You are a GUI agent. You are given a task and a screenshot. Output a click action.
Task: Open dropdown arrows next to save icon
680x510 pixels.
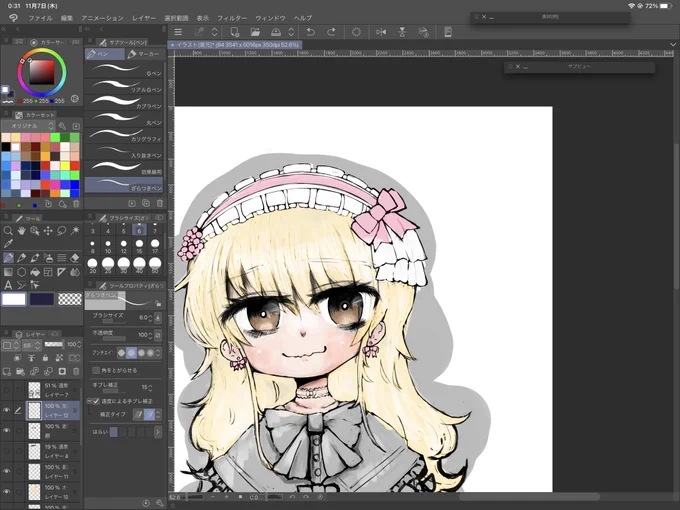coord(291,32)
